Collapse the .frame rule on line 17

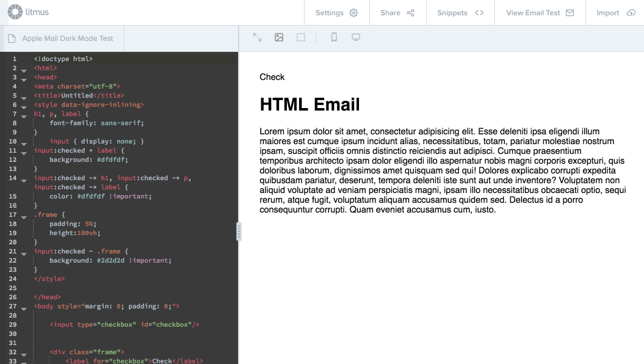(24, 217)
